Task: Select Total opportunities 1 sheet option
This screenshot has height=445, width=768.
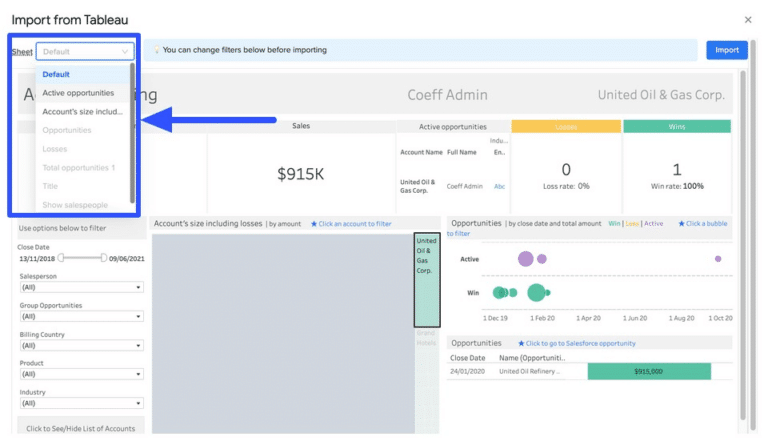Action: [82, 167]
